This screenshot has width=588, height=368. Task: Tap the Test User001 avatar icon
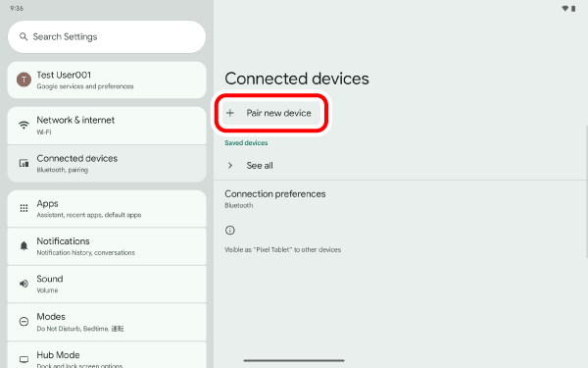(24, 79)
